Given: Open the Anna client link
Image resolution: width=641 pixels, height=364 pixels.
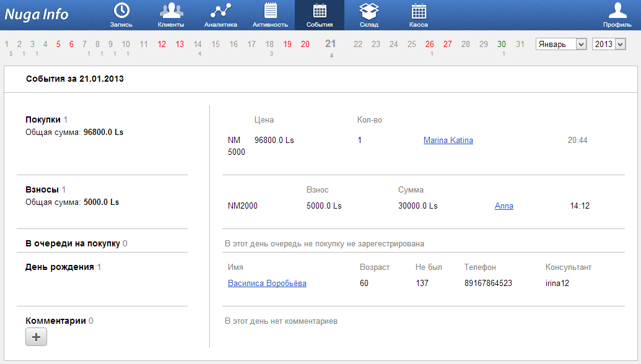Looking at the screenshot, I should tap(504, 206).
